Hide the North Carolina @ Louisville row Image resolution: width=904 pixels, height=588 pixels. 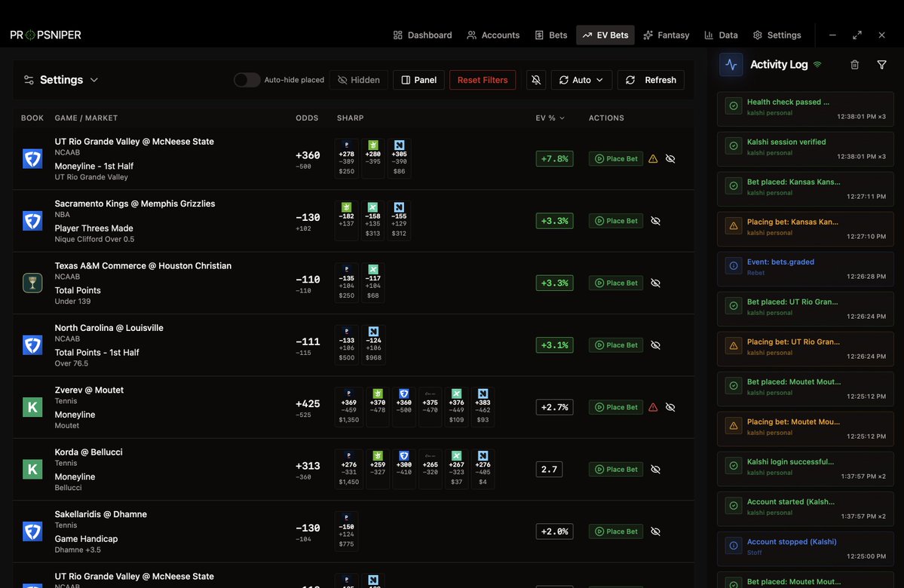click(655, 345)
